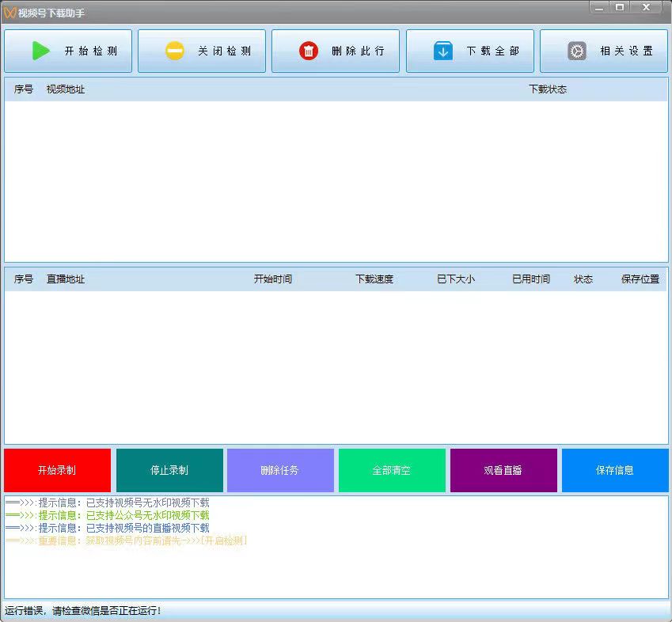The image size is (672, 622).
Task: Sort video list by 序号 column
Action: pyautogui.click(x=24, y=89)
